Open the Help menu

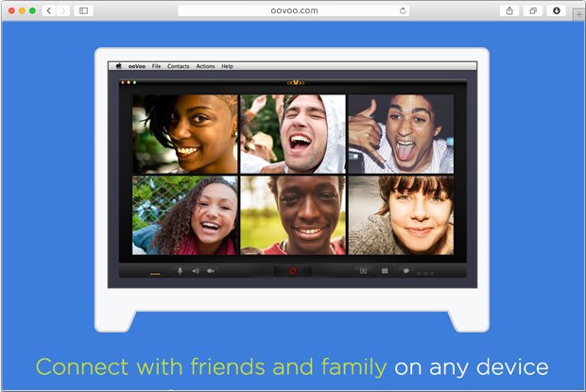tap(227, 66)
